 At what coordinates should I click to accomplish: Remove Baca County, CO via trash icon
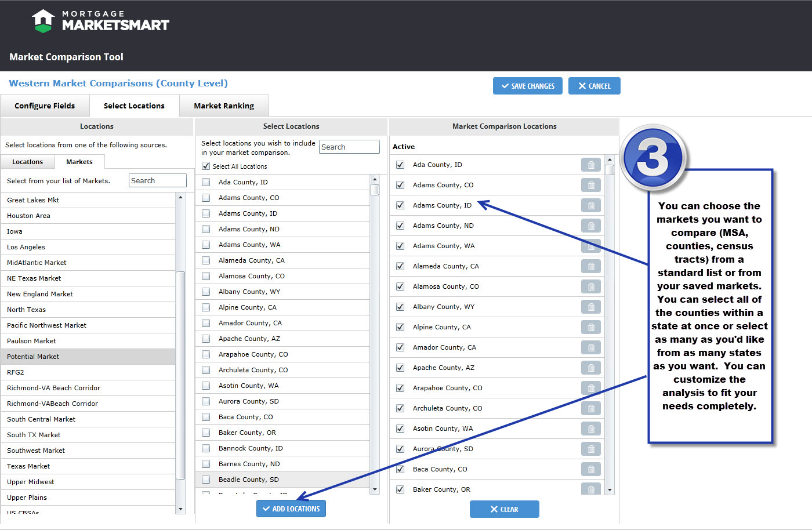click(591, 470)
